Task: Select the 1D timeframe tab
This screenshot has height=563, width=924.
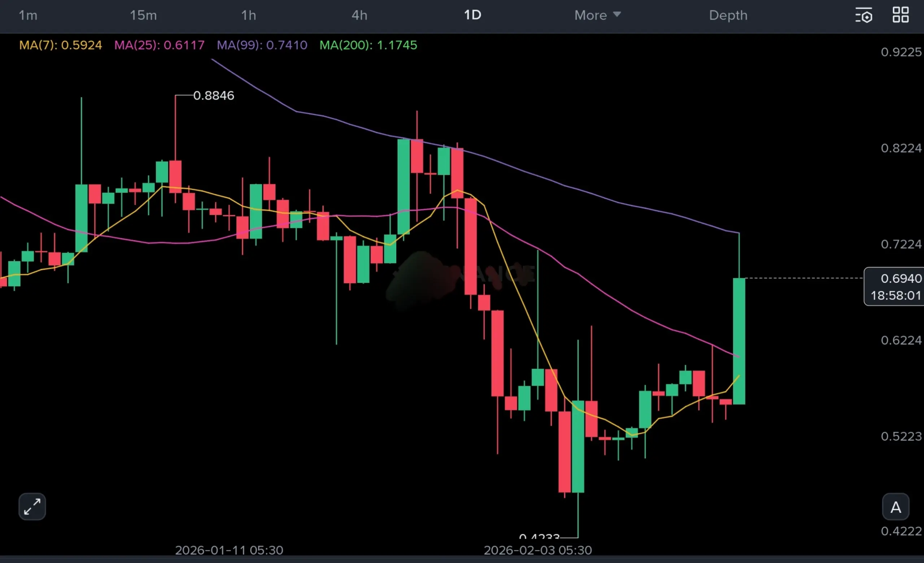Action: (472, 15)
